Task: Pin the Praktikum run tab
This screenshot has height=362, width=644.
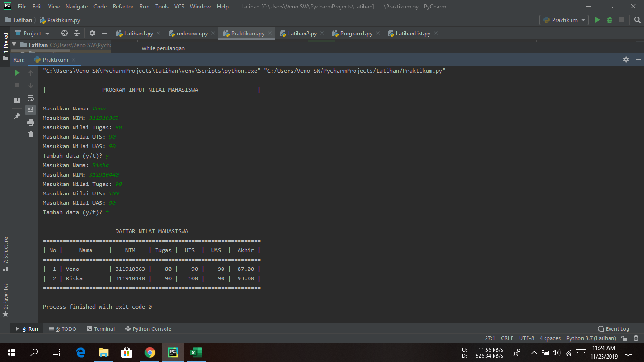Action: [x=17, y=116]
